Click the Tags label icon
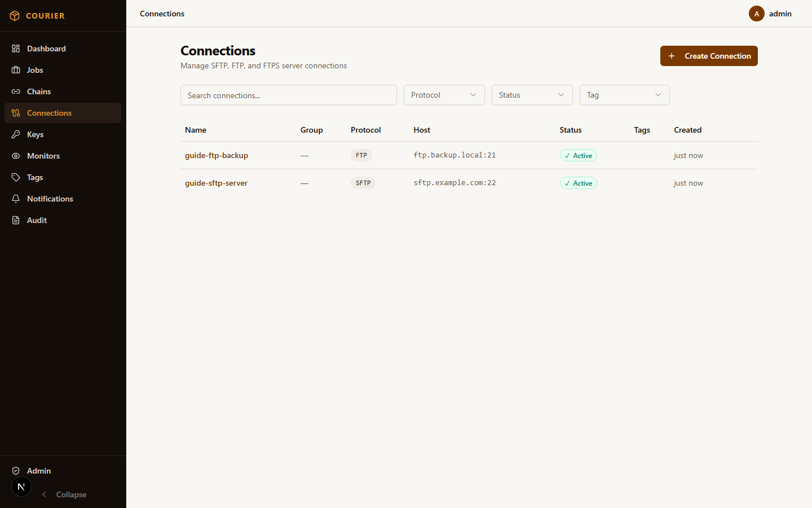This screenshot has width=812, height=508. click(x=16, y=177)
